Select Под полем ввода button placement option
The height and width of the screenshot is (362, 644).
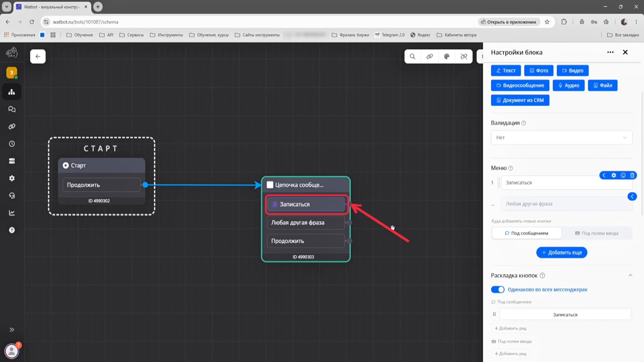click(x=597, y=233)
